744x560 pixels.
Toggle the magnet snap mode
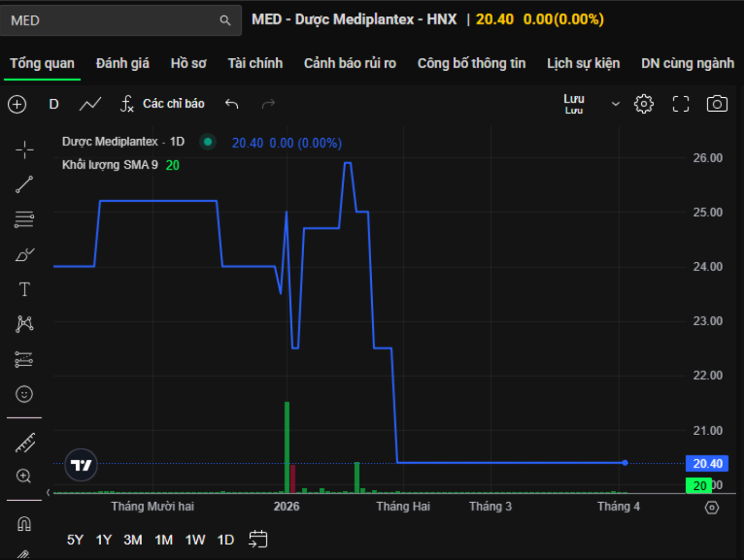[24, 523]
